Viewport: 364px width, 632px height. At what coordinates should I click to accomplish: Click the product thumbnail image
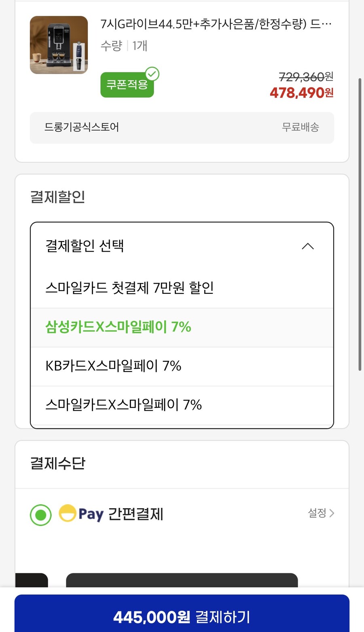pos(58,45)
